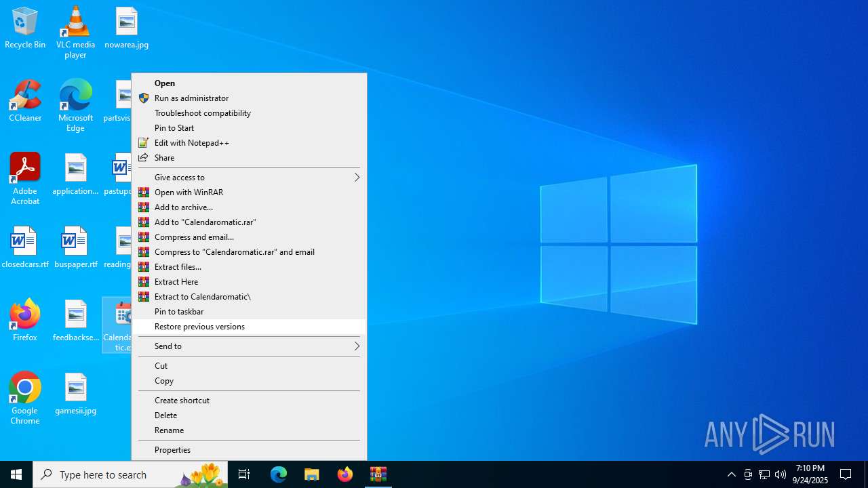The image size is (868, 488).
Task: Expand the Send to submenu
Action: pyautogui.click(x=249, y=346)
